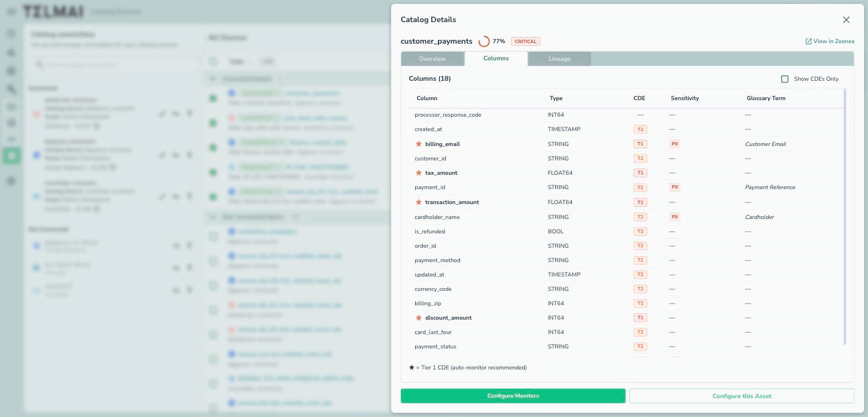Click the PII tag on payment_id row
This screenshot has height=417, width=868.
click(x=674, y=187)
